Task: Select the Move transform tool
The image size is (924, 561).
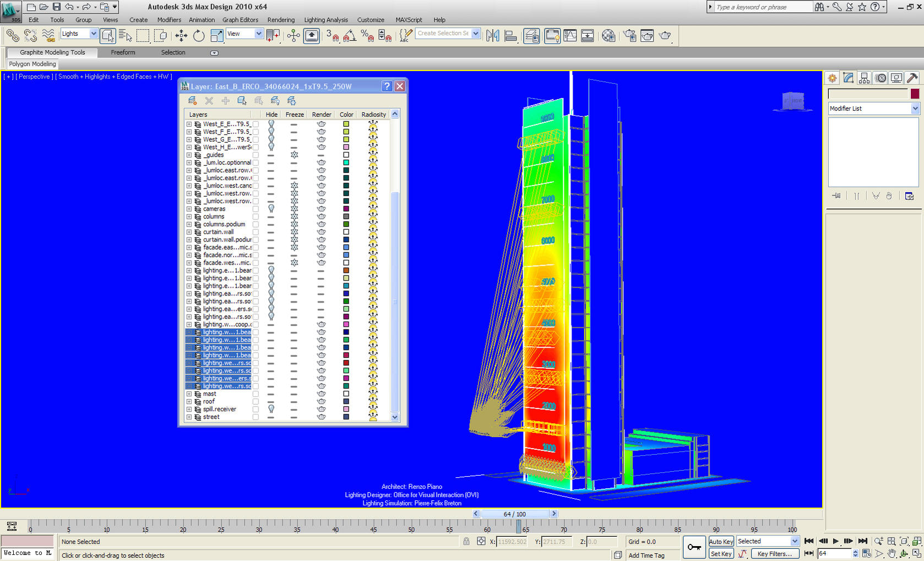Action: [181, 36]
